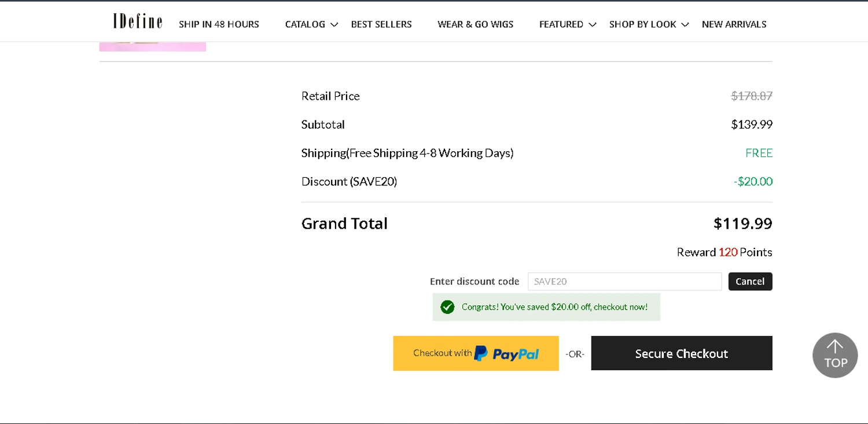The width and height of the screenshot is (868, 424).
Task: Open Best Sellers page
Action: tap(381, 24)
